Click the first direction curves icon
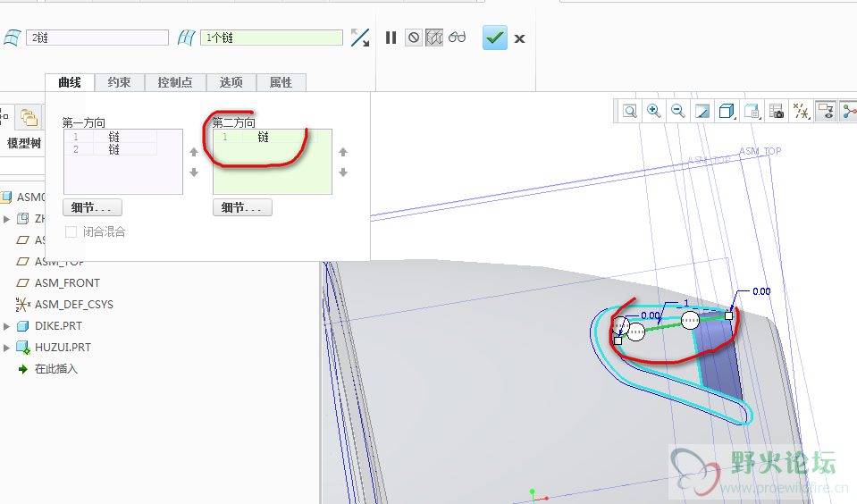This screenshot has height=504, width=857. [12, 38]
